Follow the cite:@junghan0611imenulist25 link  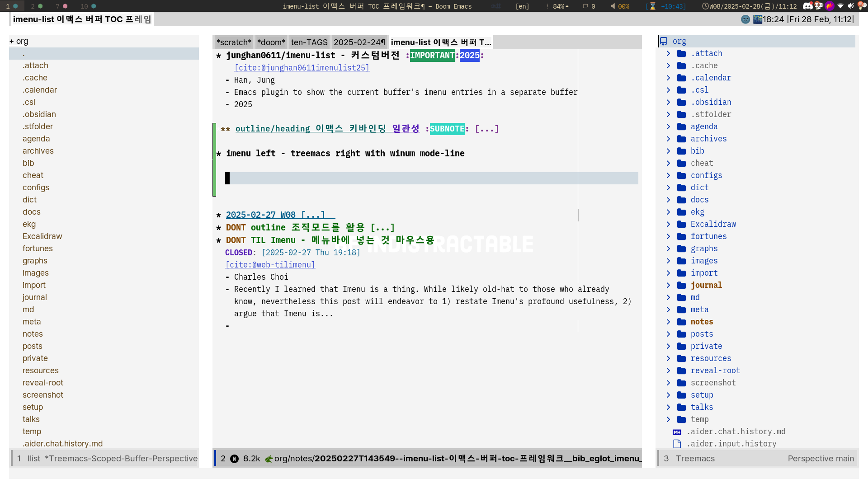pos(302,68)
